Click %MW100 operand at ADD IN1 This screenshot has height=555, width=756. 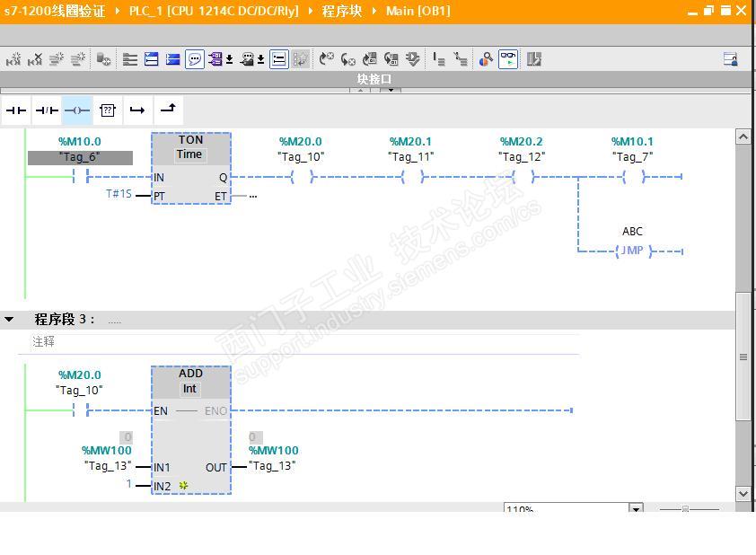tap(107, 450)
